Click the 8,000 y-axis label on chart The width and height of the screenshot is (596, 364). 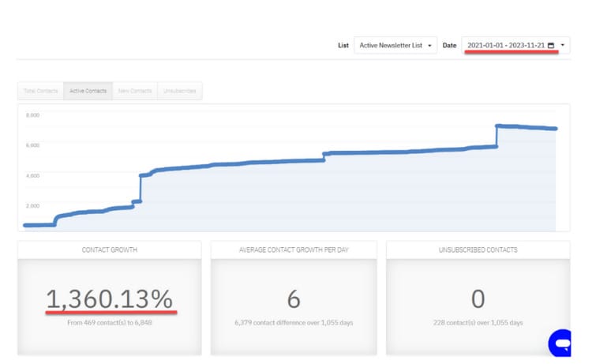tap(32, 114)
